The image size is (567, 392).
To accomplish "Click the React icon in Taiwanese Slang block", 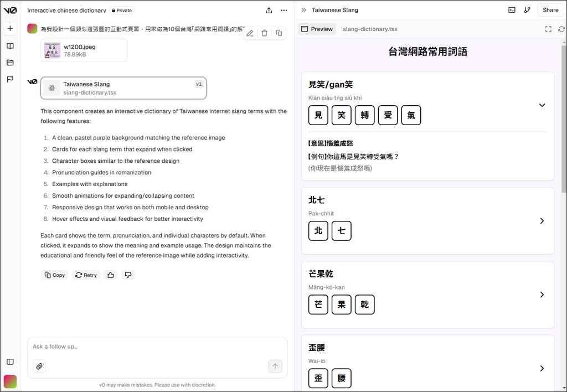I will tap(51, 88).
